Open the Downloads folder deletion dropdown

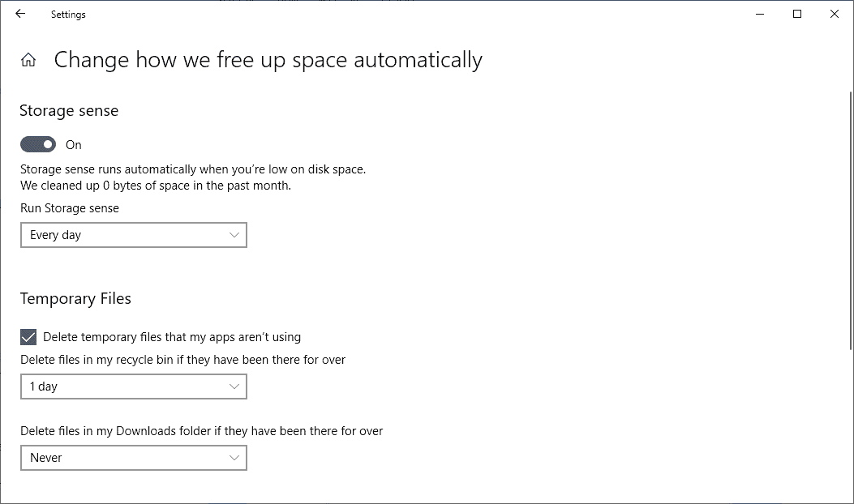coord(133,458)
